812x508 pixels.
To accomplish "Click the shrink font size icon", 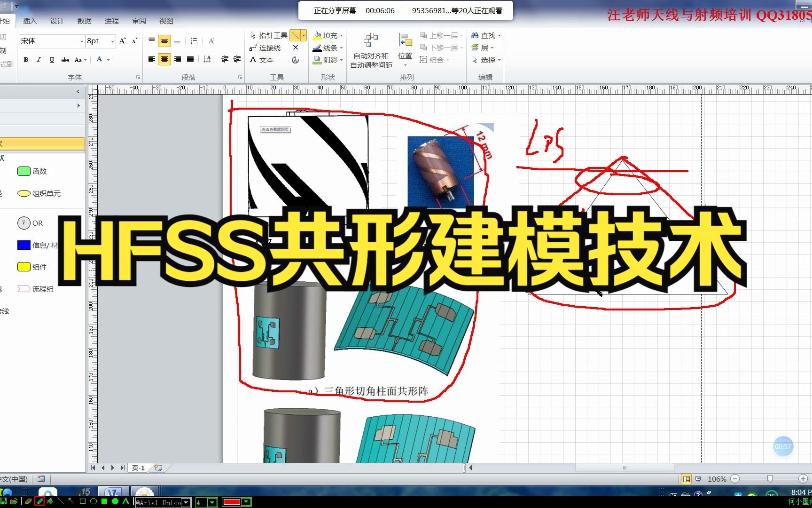I will click(134, 41).
